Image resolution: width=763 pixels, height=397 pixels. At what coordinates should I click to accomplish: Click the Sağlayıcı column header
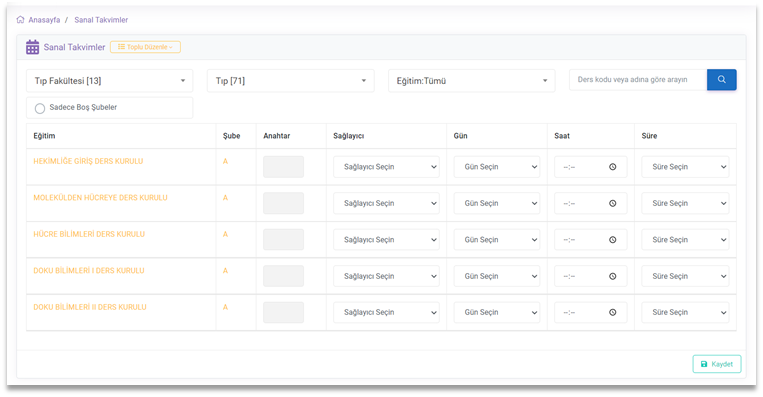pyautogui.click(x=348, y=136)
